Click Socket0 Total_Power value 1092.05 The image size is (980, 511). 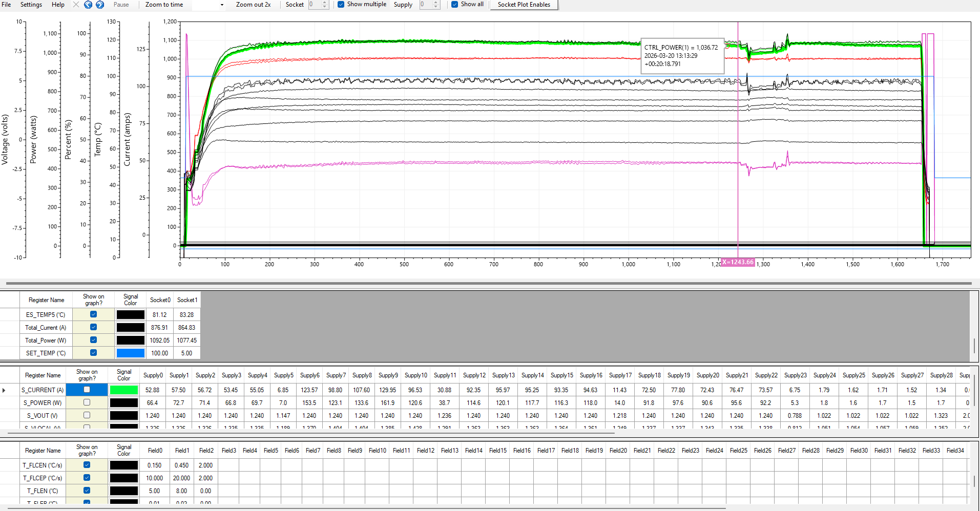[160, 340]
